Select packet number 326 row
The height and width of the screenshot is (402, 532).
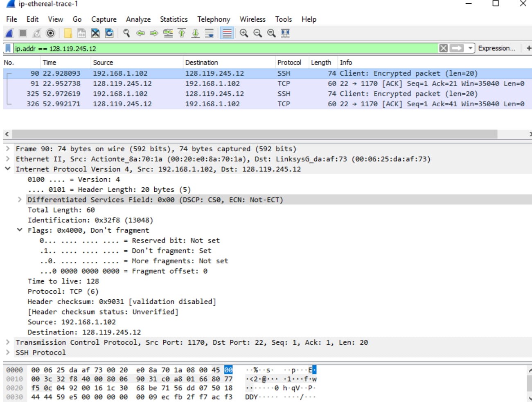click(268, 104)
